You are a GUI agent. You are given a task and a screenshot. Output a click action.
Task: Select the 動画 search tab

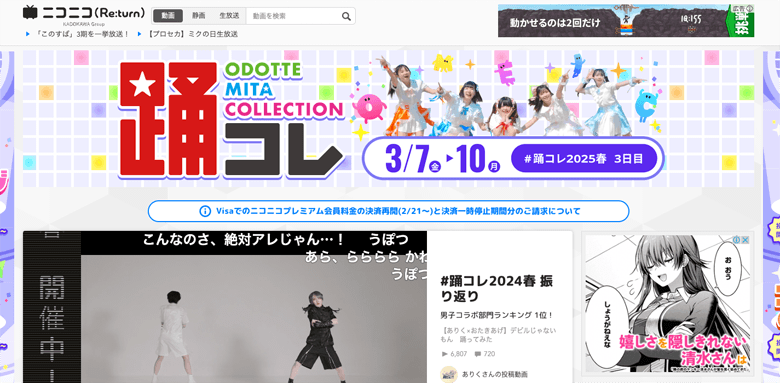coord(168,16)
